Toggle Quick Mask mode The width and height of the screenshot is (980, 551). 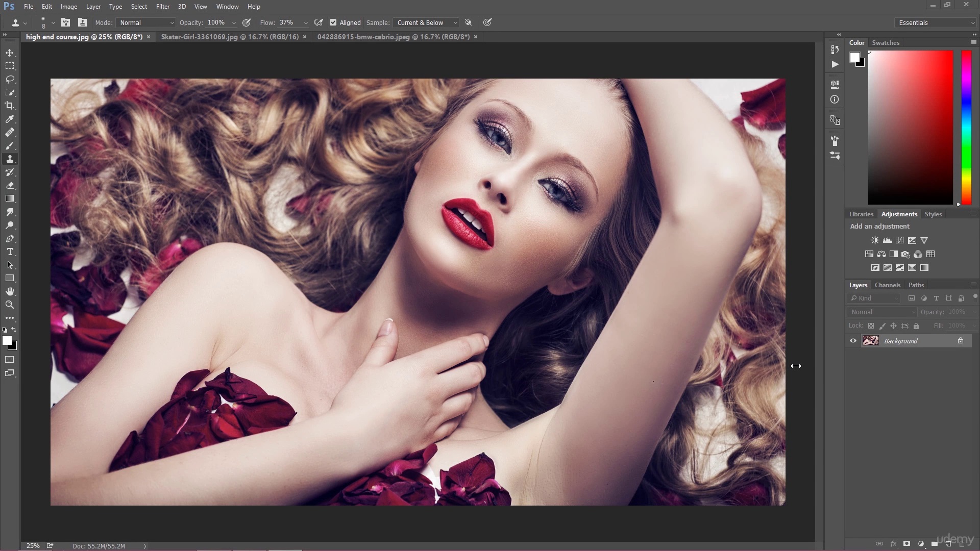coord(10,360)
